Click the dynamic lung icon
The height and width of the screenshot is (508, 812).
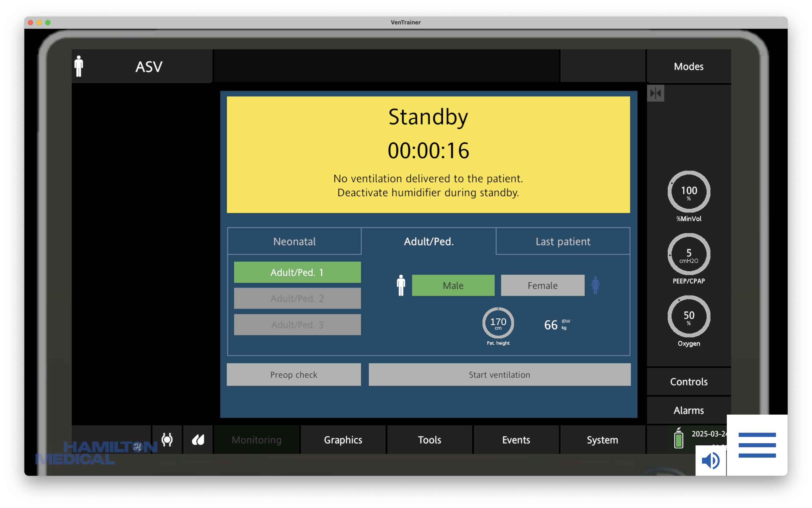(x=198, y=439)
